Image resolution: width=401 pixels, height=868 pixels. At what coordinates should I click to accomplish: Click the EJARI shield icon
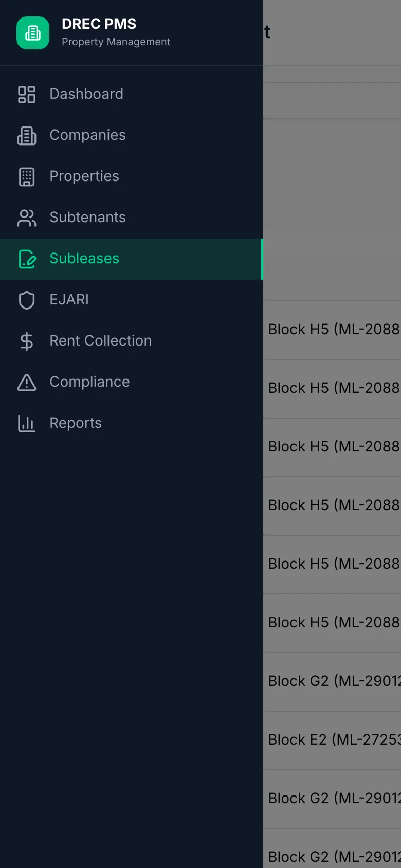click(27, 300)
